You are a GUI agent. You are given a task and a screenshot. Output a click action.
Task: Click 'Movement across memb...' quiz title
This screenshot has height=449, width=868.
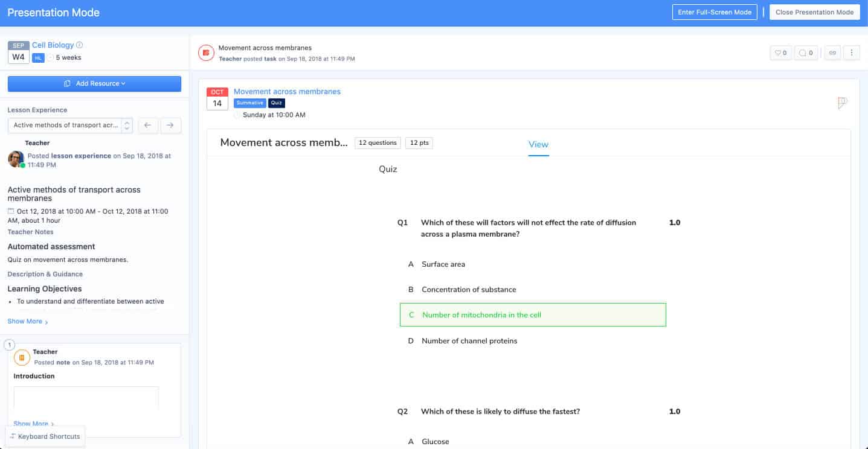click(x=284, y=143)
